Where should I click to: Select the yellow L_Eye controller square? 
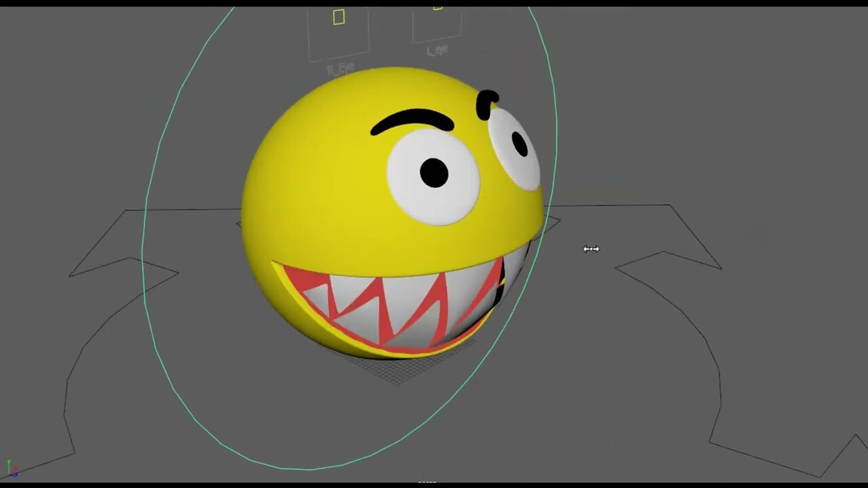click(437, 9)
